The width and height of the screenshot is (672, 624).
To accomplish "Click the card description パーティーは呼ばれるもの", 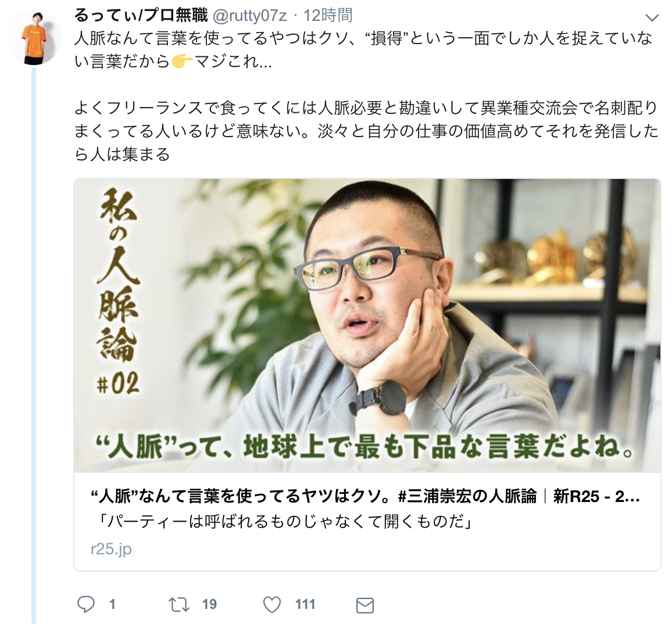I will point(282,522).
